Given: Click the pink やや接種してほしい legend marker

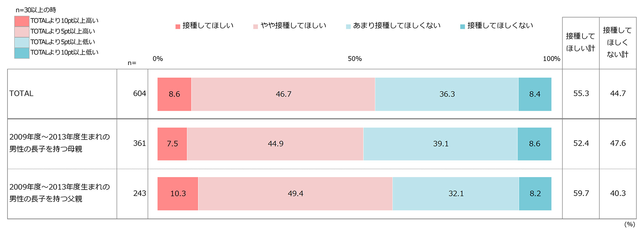Looking at the screenshot, I should pos(255,26).
